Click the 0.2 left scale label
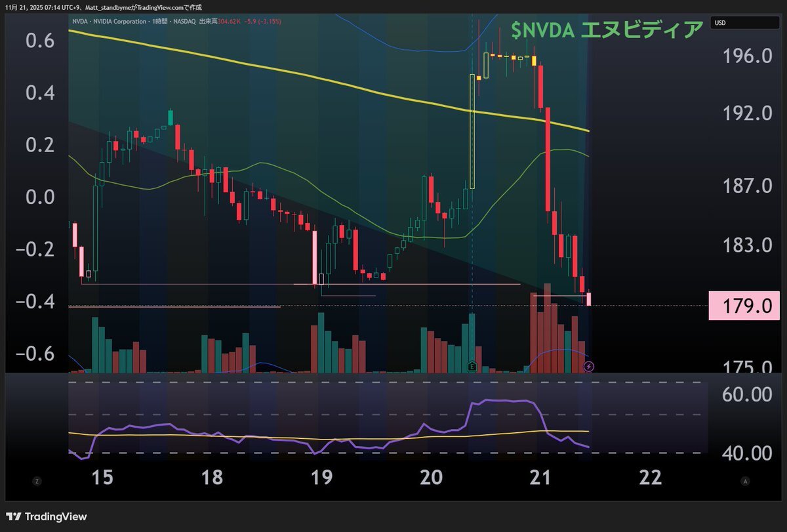 tap(40, 146)
